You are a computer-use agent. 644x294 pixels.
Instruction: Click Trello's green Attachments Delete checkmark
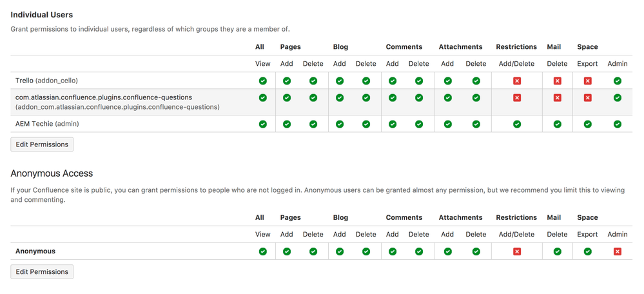tap(476, 81)
